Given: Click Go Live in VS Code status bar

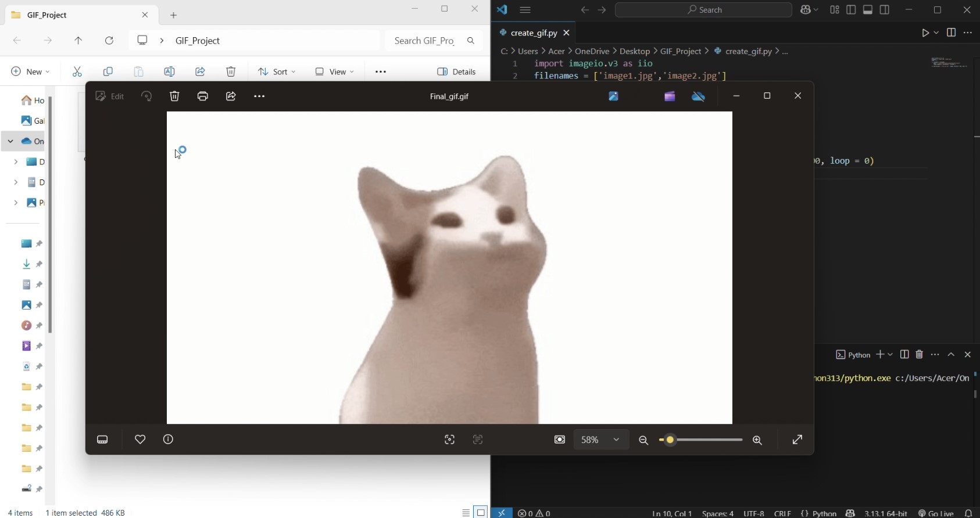Looking at the screenshot, I should 936,513.
